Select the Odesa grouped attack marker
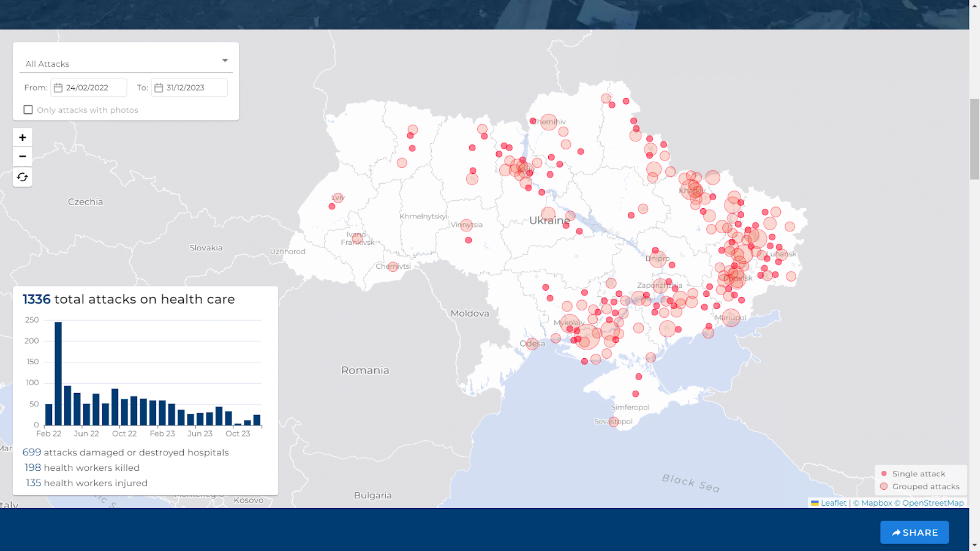Image resolution: width=980 pixels, height=551 pixels. 532,344
